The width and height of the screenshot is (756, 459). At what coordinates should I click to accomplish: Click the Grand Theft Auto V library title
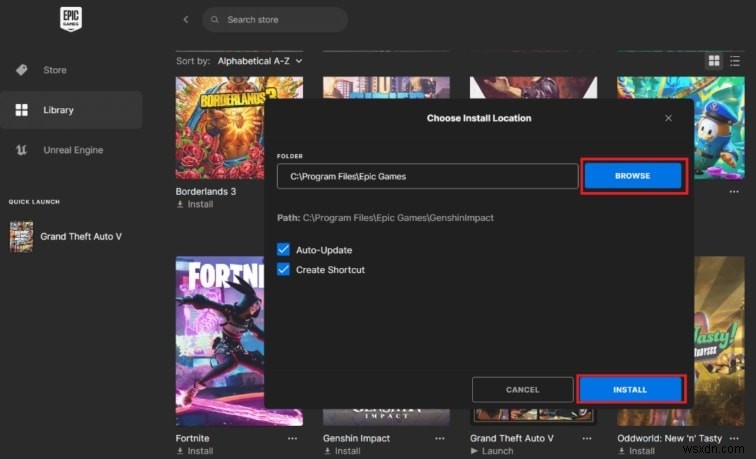point(512,438)
